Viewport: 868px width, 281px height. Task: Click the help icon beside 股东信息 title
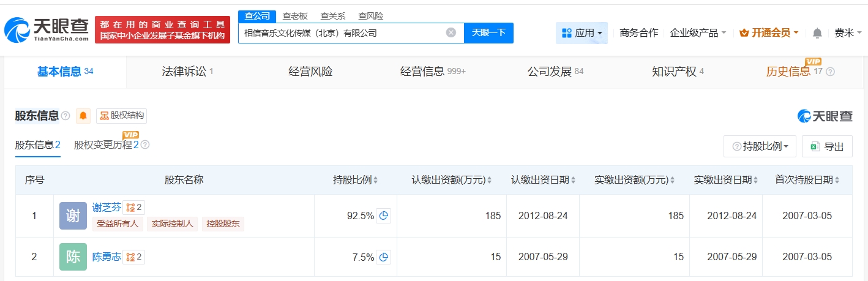[65, 116]
